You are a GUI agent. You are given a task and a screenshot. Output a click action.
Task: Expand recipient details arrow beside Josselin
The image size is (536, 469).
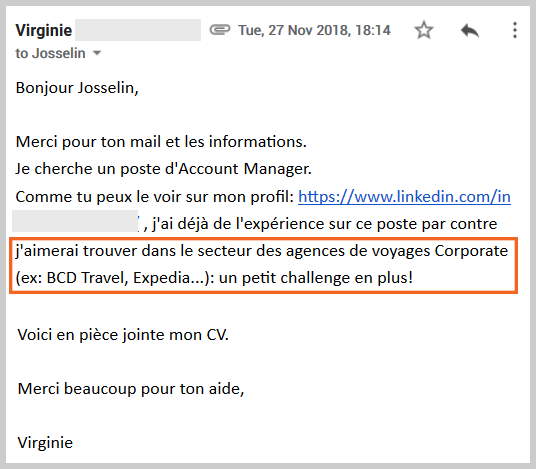97,53
